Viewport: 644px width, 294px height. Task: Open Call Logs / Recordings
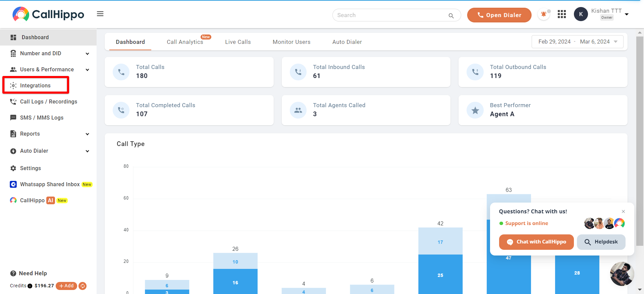coord(49,101)
